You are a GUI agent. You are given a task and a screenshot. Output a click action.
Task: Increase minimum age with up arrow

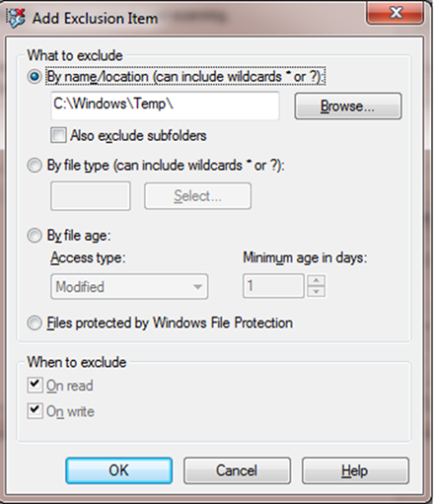pos(317,280)
